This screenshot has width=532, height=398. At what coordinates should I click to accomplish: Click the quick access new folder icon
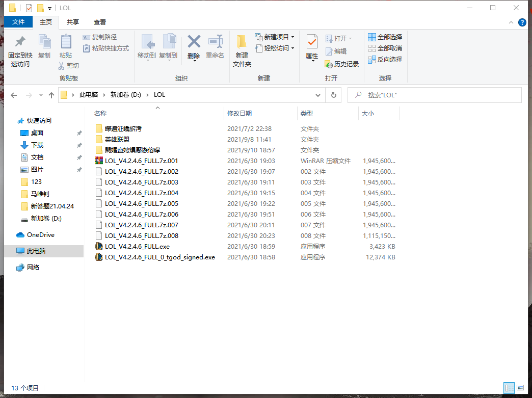tap(40, 8)
